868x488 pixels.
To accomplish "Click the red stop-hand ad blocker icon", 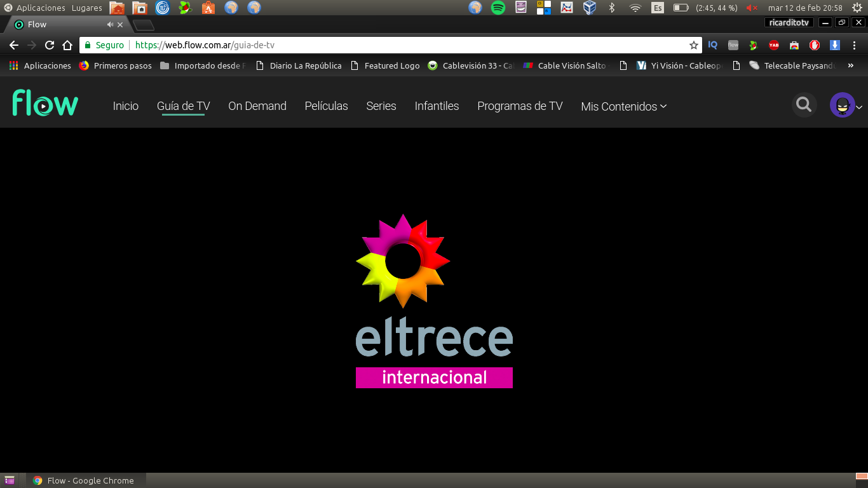I will [x=815, y=45].
